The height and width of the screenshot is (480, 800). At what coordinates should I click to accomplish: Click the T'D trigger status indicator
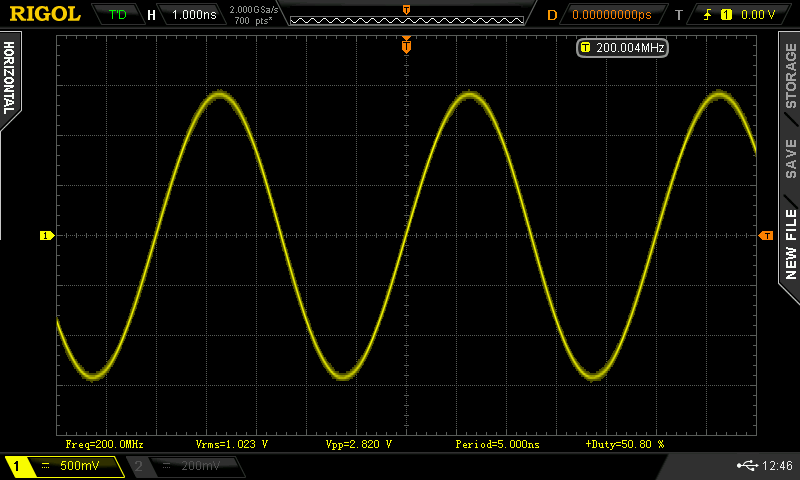(x=117, y=15)
